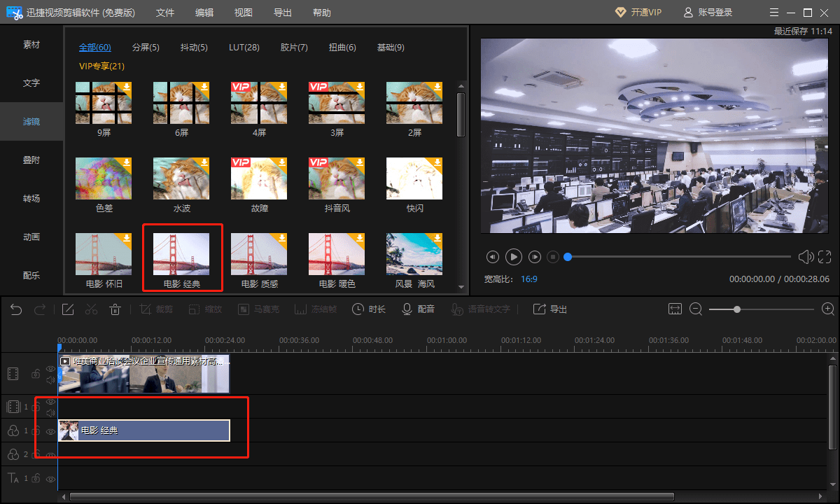Image resolution: width=840 pixels, height=504 pixels.
Task: Click the undo arrow icon in timeline toolbar
Action: 16,309
